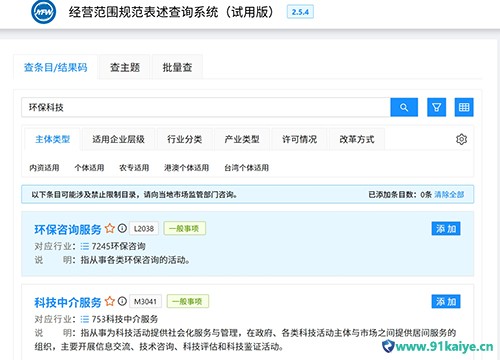This screenshot has height=360, width=500.
Task: Click the blue search magnifier button
Action: coord(404,107)
